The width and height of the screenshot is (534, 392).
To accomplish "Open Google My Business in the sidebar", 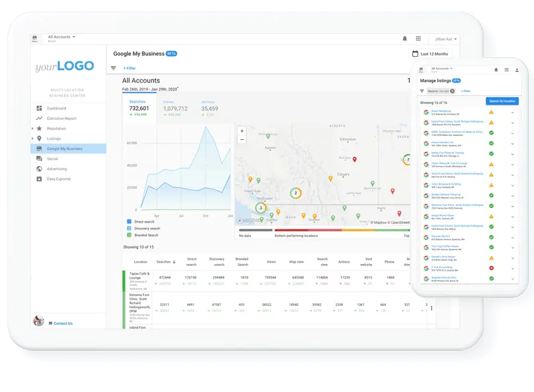I will tap(69, 149).
